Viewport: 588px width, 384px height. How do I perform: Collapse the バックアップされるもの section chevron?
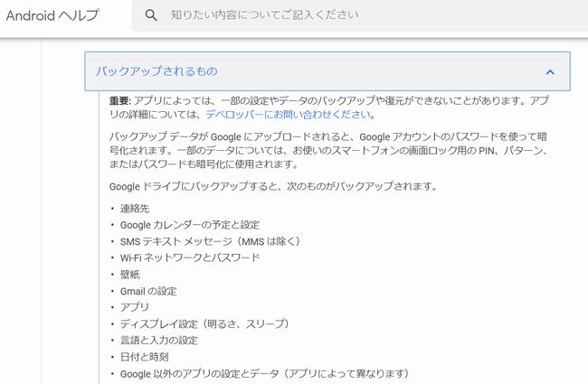tap(550, 71)
